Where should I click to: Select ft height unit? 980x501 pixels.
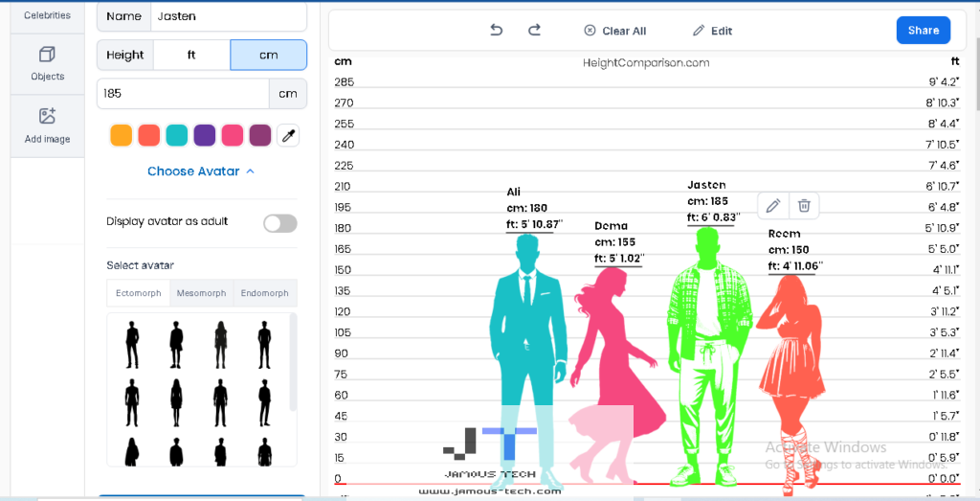191,55
